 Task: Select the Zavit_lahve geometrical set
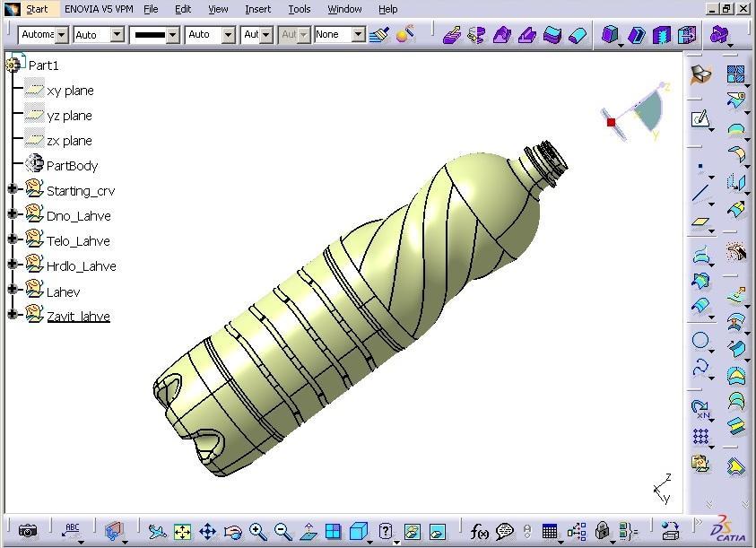(x=78, y=317)
